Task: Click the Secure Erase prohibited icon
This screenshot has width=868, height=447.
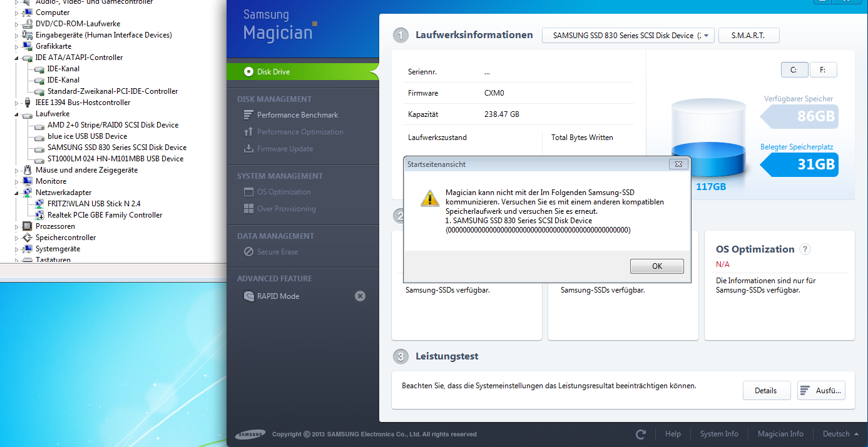Action: (248, 252)
